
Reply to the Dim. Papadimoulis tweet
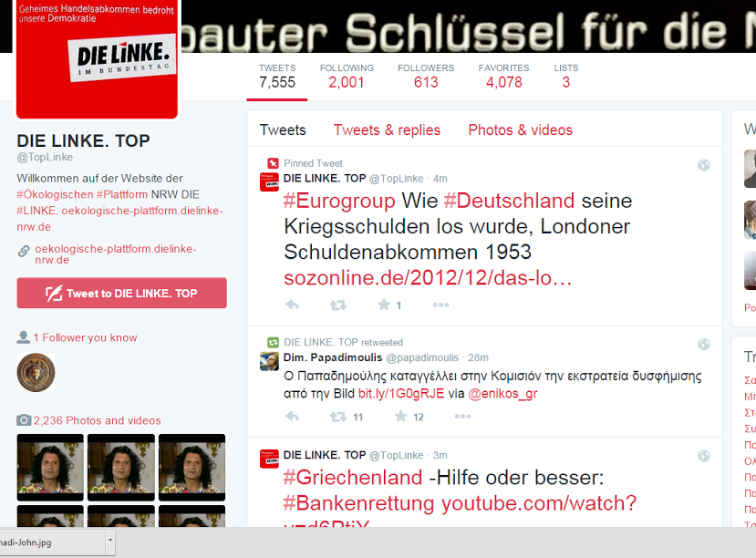pos(292,417)
